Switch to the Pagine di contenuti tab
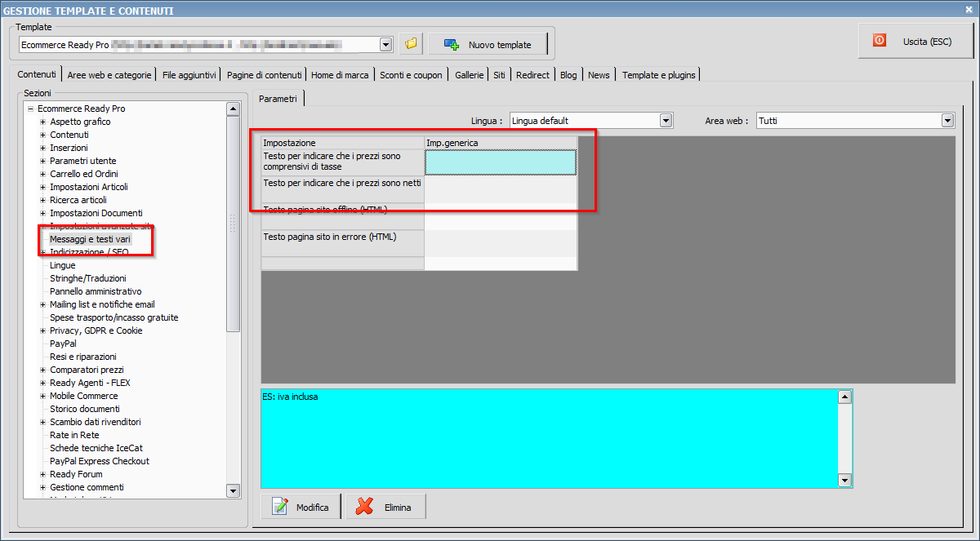The width and height of the screenshot is (980, 541). coord(265,74)
